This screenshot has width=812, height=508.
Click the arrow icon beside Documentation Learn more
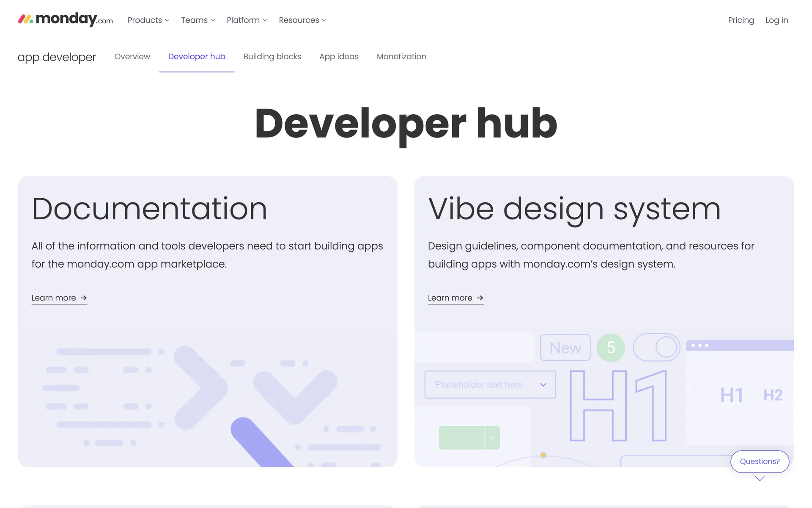84,298
